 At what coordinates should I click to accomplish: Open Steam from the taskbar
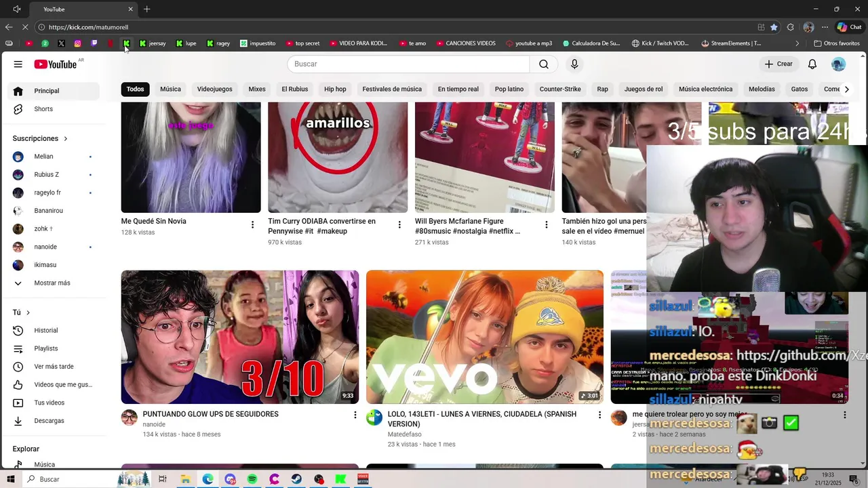coord(297,479)
